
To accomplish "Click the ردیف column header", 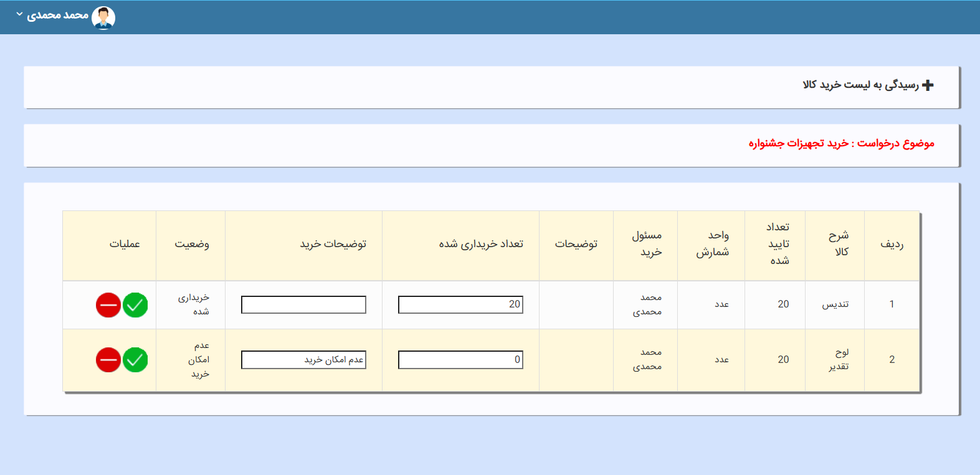I will tap(892, 244).
